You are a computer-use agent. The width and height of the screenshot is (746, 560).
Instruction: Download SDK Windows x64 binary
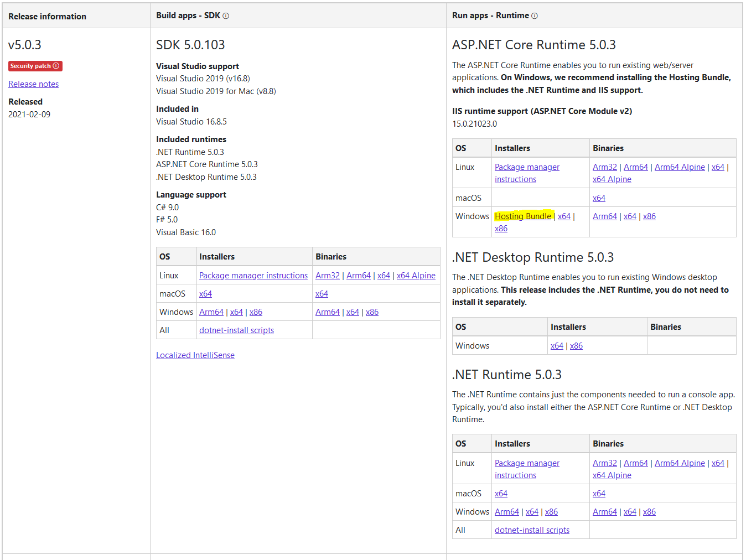tap(353, 312)
